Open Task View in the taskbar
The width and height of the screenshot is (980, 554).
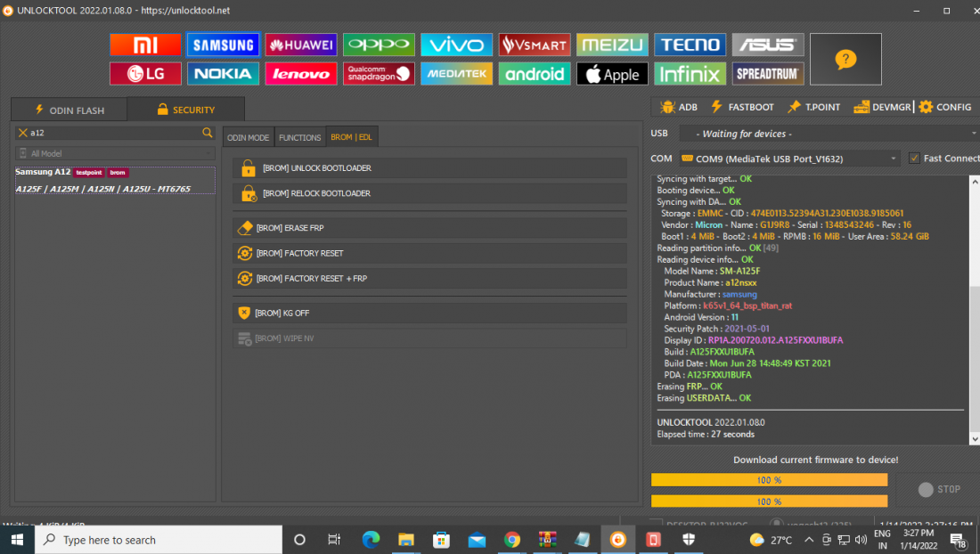[x=334, y=540]
